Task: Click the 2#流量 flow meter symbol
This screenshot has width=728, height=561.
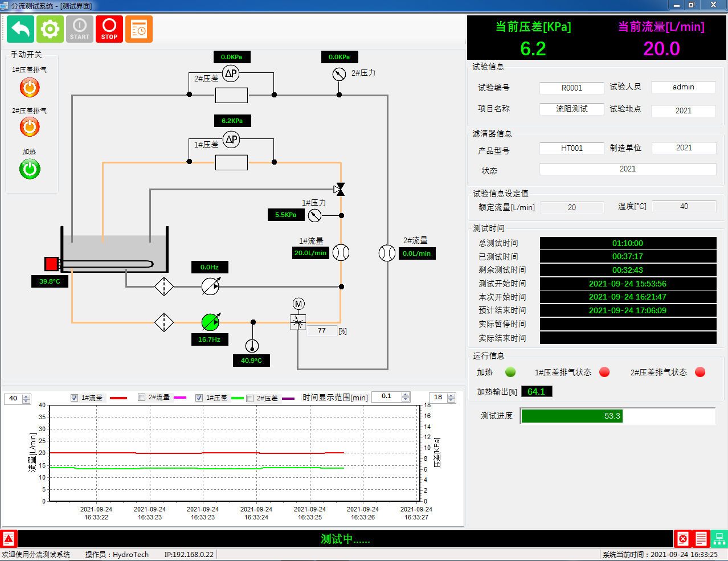Action: (x=387, y=253)
